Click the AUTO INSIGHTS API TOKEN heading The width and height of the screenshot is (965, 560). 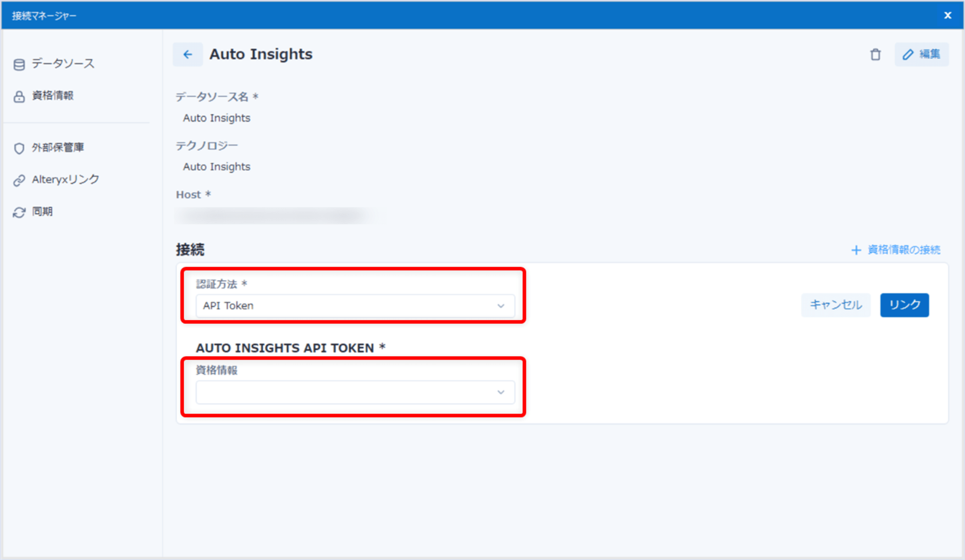point(290,348)
